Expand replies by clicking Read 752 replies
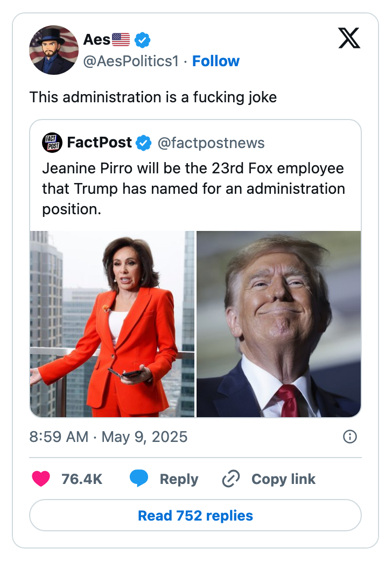This screenshot has height=562, width=392. (x=195, y=515)
